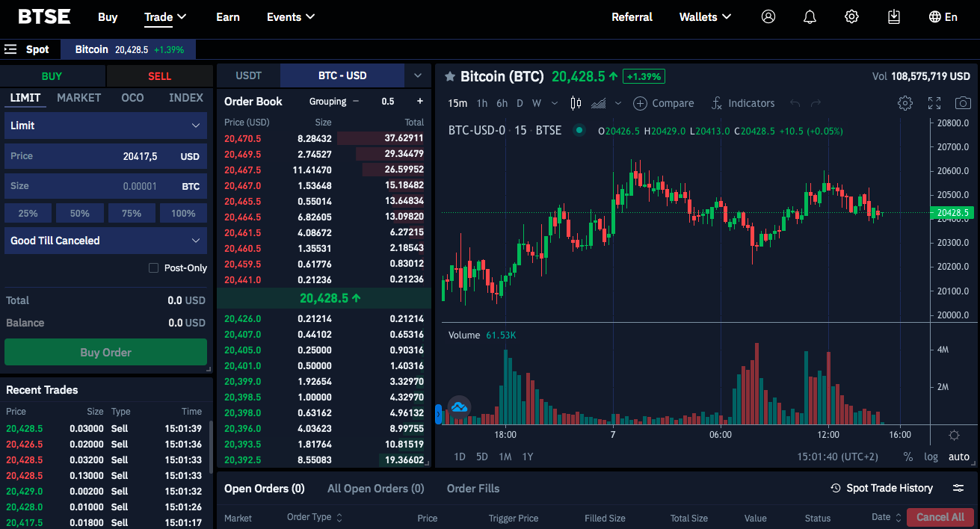This screenshot has width=980, height=529.
Task: Expand the Good Till Canceled dropdown
Action: pos(105,241)
